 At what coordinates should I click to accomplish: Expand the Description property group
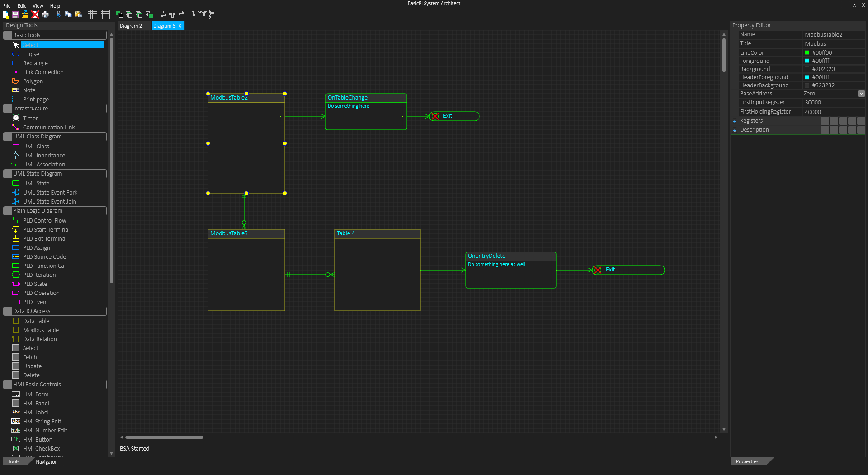tap(735, 130)
